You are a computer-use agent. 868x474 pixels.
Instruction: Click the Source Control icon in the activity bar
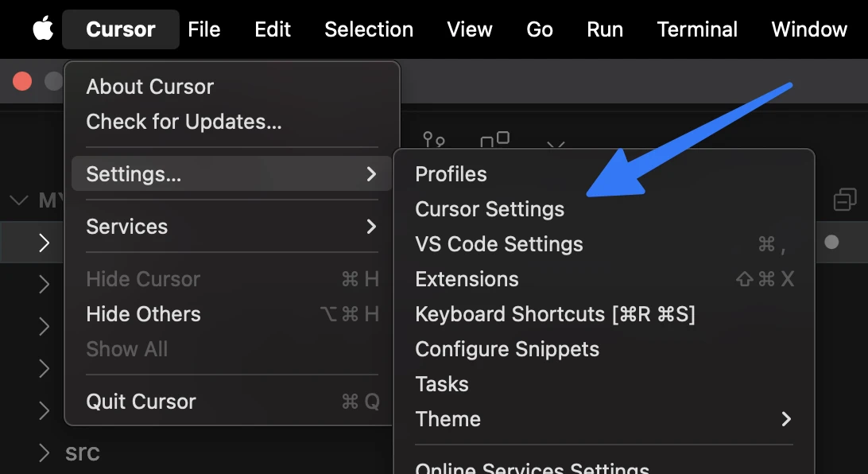[x=434, y=142]
